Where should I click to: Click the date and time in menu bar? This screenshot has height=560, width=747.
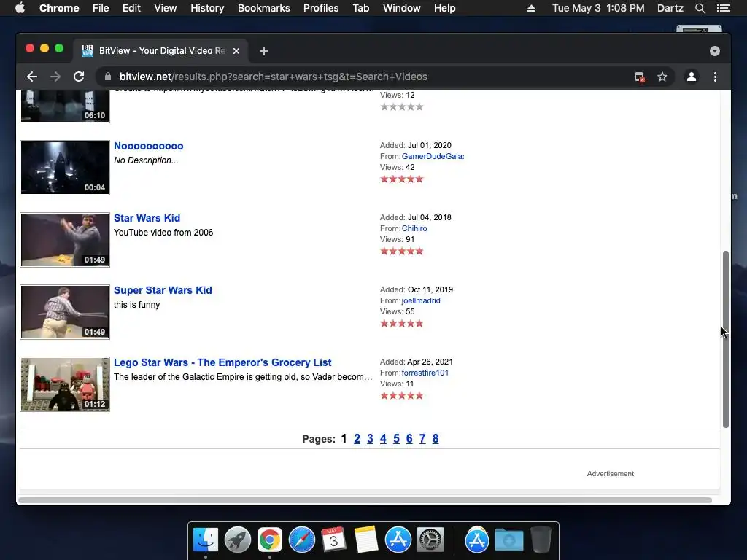(598, 8)
